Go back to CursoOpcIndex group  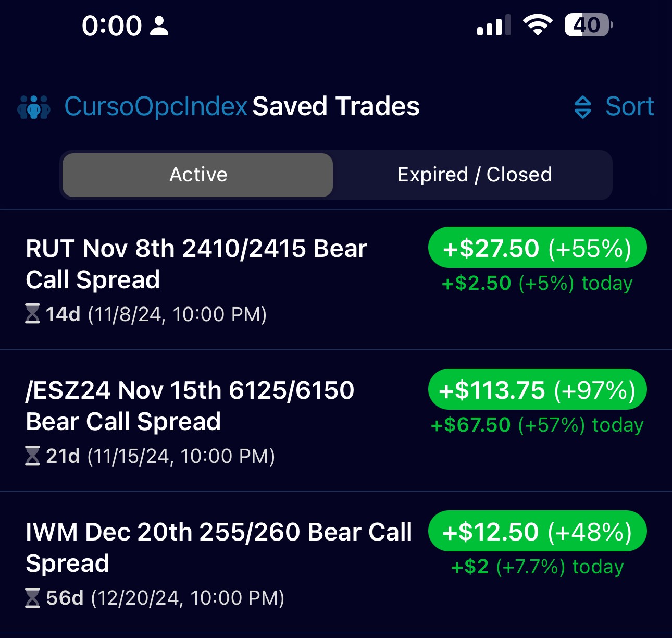click(155, 107)
